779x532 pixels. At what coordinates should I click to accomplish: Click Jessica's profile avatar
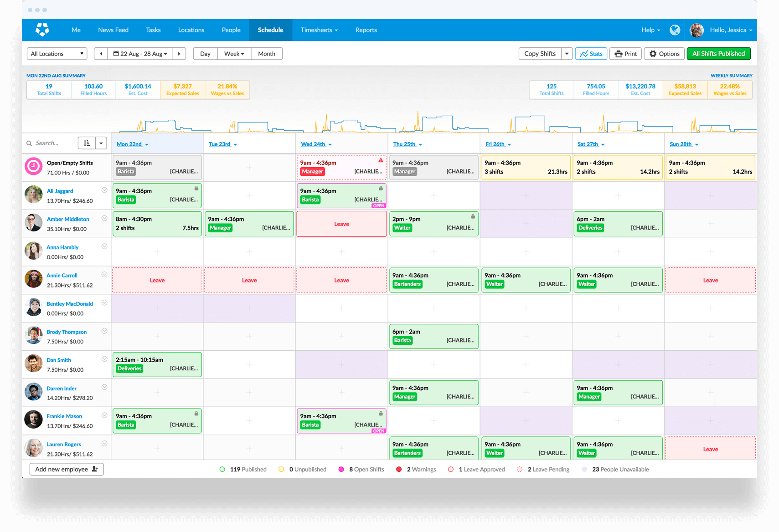click(x=696, y=30)
